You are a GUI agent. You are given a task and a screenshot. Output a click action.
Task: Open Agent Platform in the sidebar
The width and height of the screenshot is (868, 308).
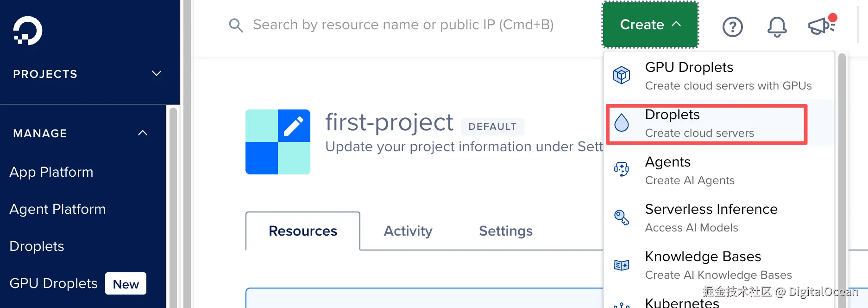point(57,209)
